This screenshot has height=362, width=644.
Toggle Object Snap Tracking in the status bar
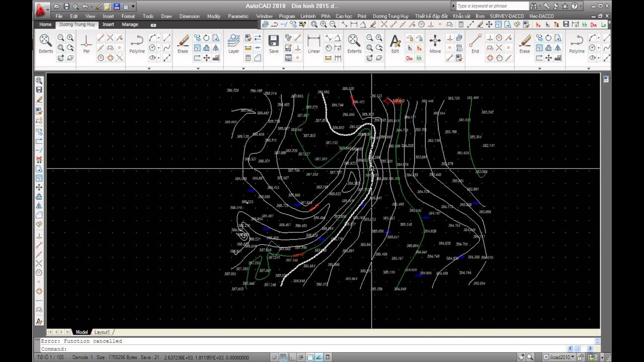click(318, 357)
